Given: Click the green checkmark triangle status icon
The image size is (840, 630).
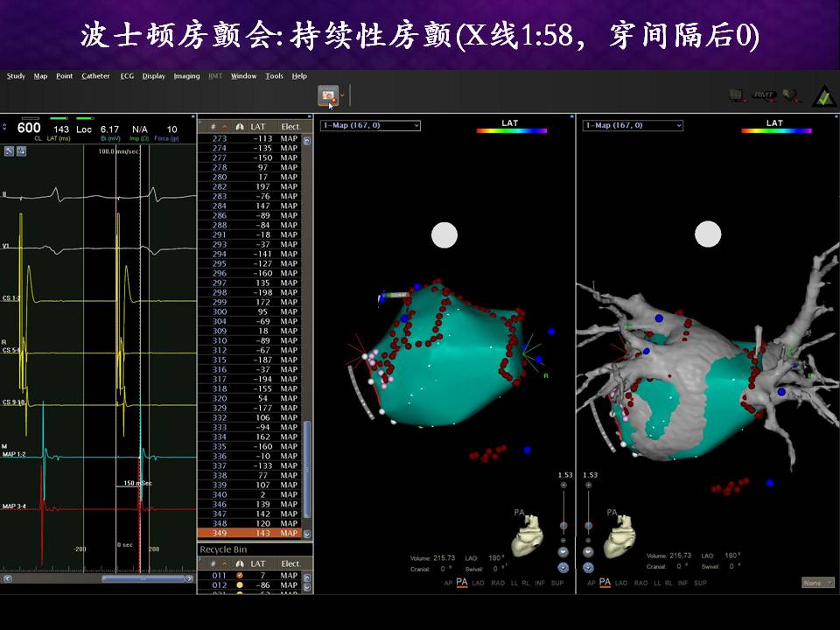Looking at the screenshot, I should tap(822, 95).
